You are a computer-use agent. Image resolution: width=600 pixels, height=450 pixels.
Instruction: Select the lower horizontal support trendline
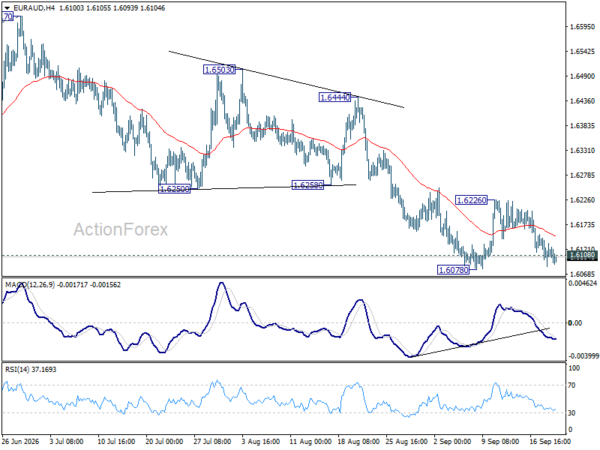coord(224,188)
